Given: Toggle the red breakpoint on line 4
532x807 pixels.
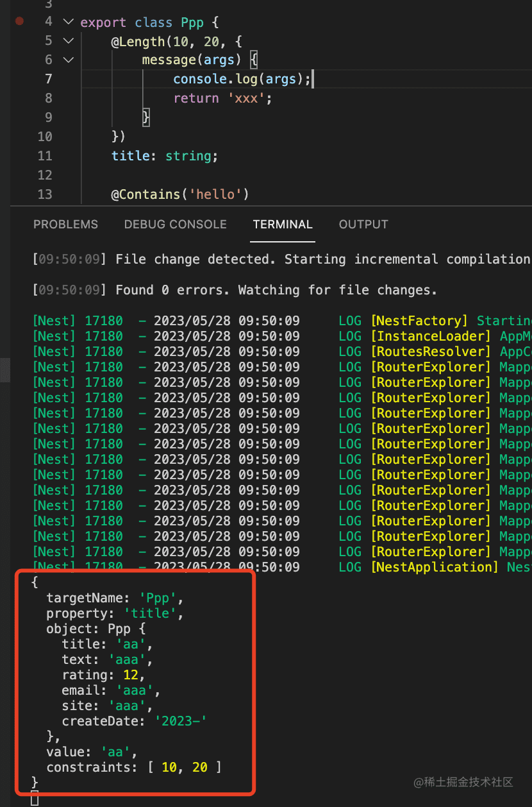Looking at the screenshot, I should point(19,21).
